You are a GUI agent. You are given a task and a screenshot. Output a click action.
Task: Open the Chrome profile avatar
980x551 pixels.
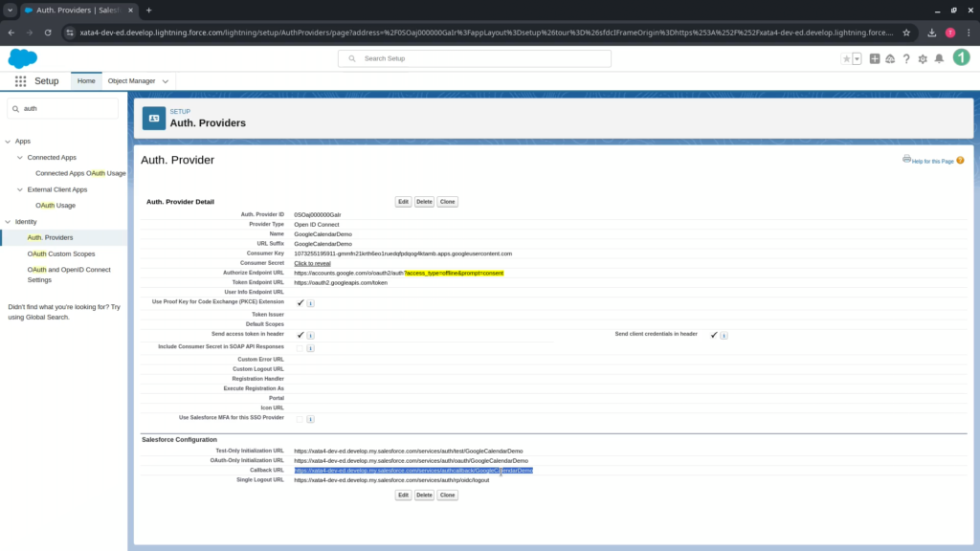[x=950, y=33]
